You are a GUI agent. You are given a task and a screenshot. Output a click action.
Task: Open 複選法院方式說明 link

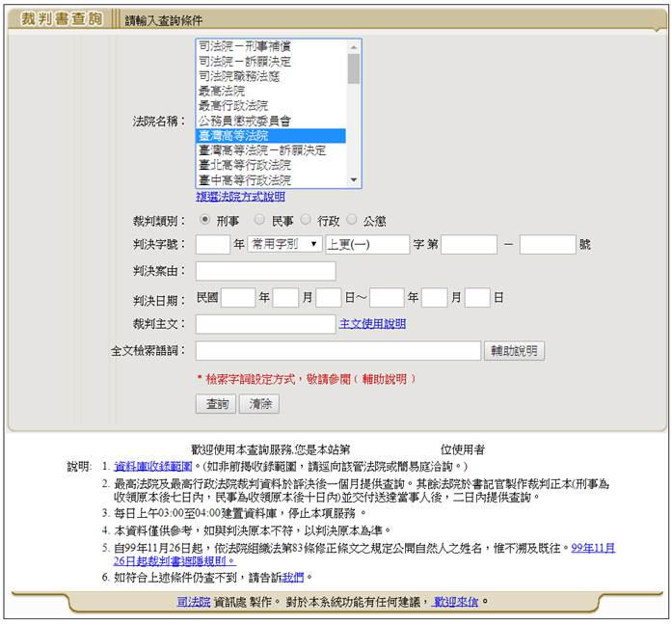(240, 197)
